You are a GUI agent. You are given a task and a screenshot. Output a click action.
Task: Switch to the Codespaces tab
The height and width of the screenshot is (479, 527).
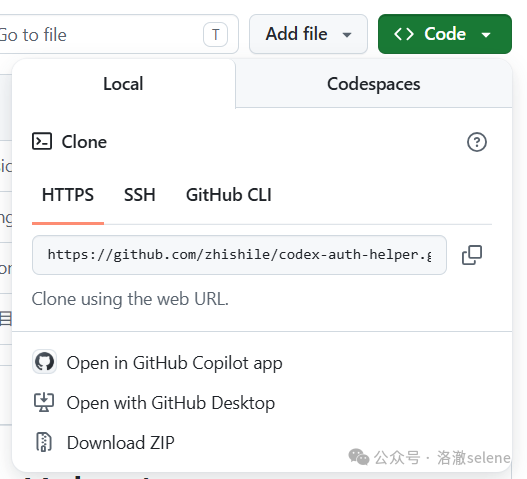pos(374,84)
